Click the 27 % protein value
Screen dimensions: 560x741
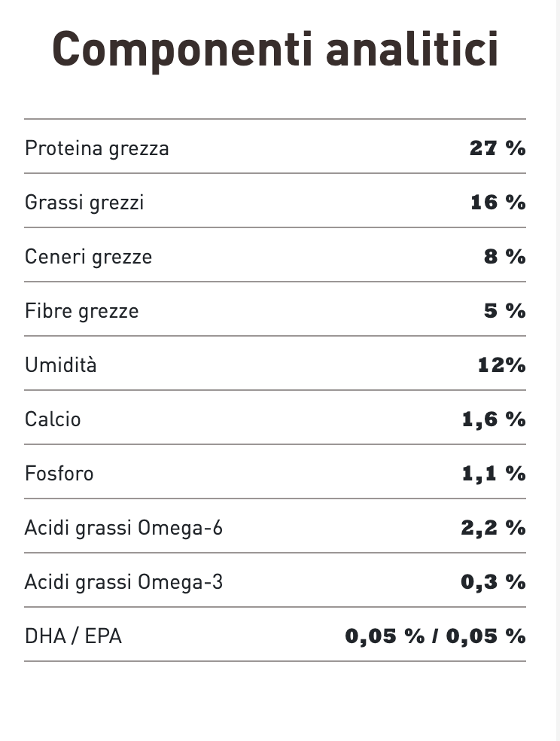pos(498,148)
